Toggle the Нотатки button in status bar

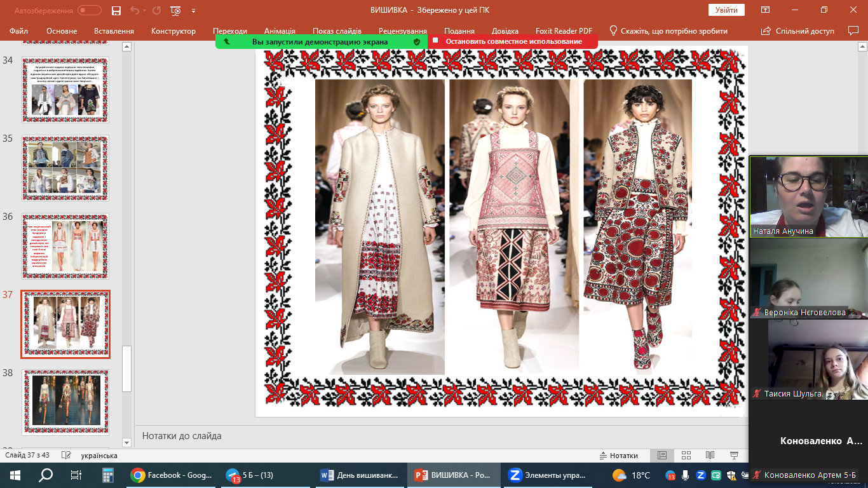click(619, 456)
